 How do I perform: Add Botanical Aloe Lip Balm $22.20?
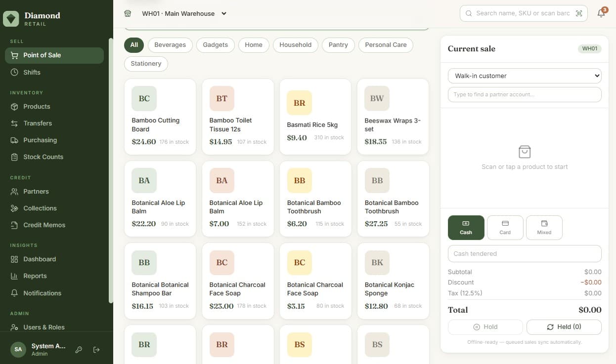(x=160, y=199)
